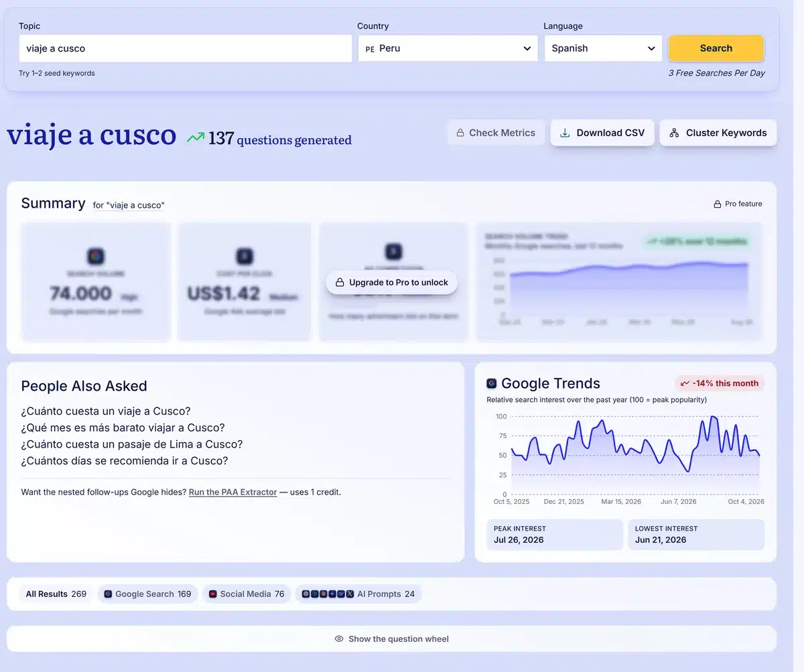Click the Cluster Keywords button
Screen dimensions: 804x672
click(718, 133)
